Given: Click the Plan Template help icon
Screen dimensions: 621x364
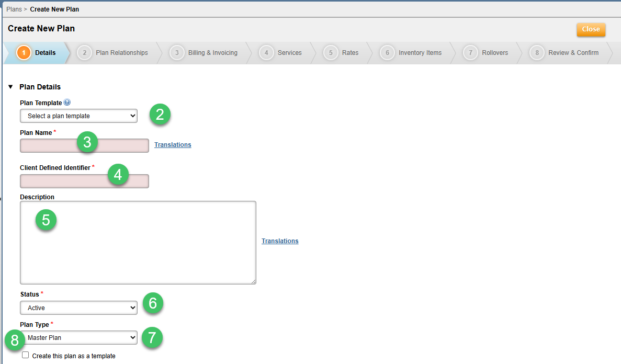Looking at the screenshot, I should [x=67, y=102].
